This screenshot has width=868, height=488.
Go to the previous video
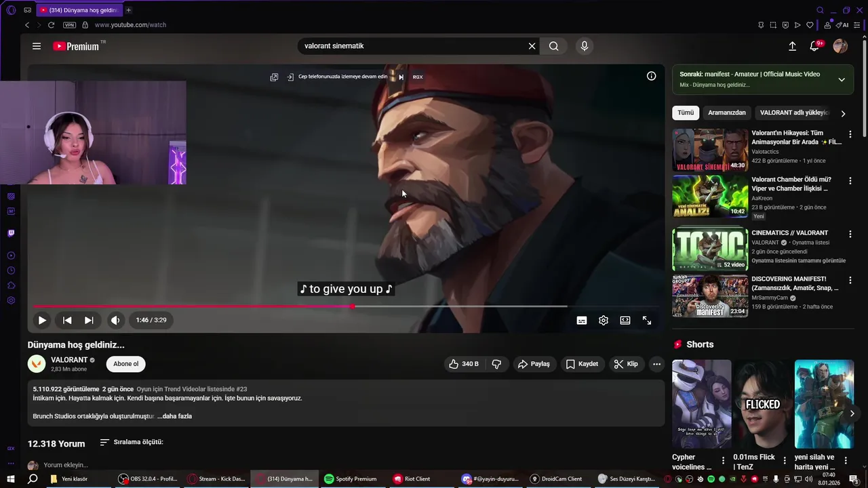[67, 320]
